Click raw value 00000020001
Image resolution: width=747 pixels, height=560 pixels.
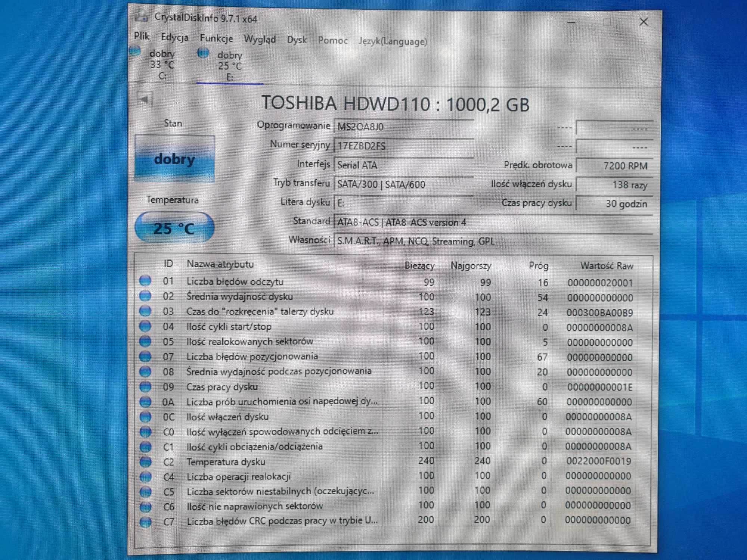tap(600, 283)
